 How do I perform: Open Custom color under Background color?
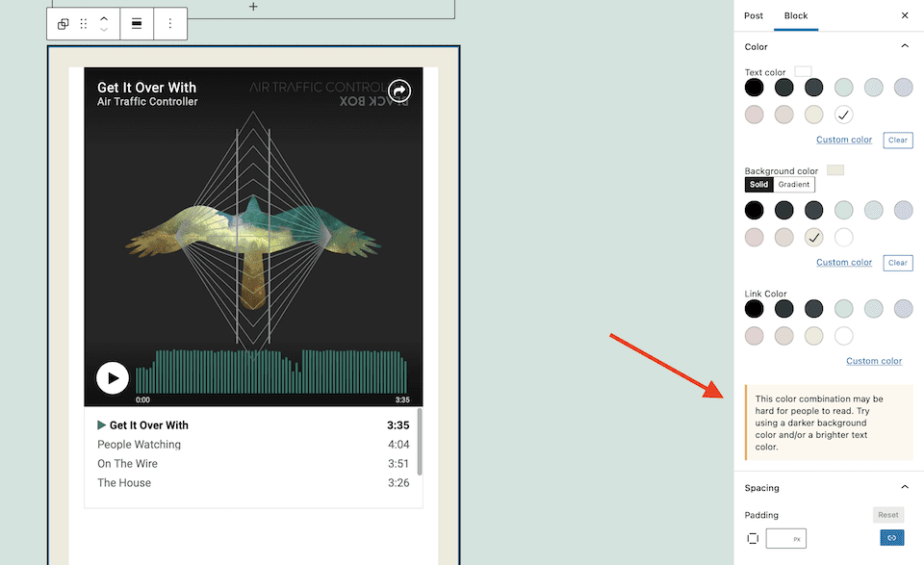pos(844,262)
